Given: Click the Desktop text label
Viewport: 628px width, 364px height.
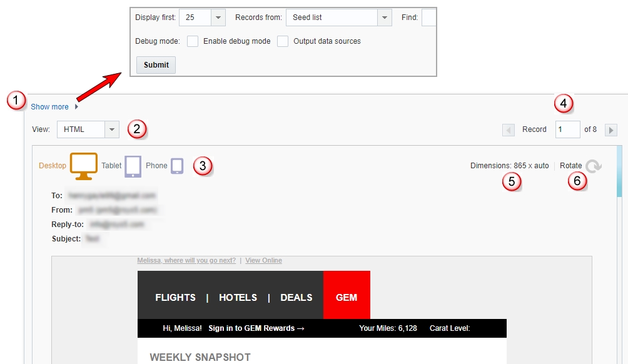Looking at the screenshot, I should click(53, 166).
